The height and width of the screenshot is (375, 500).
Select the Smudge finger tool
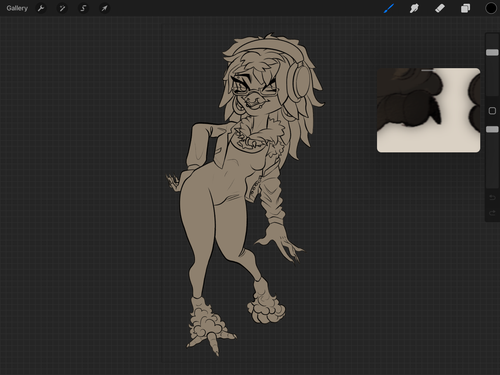414,8
